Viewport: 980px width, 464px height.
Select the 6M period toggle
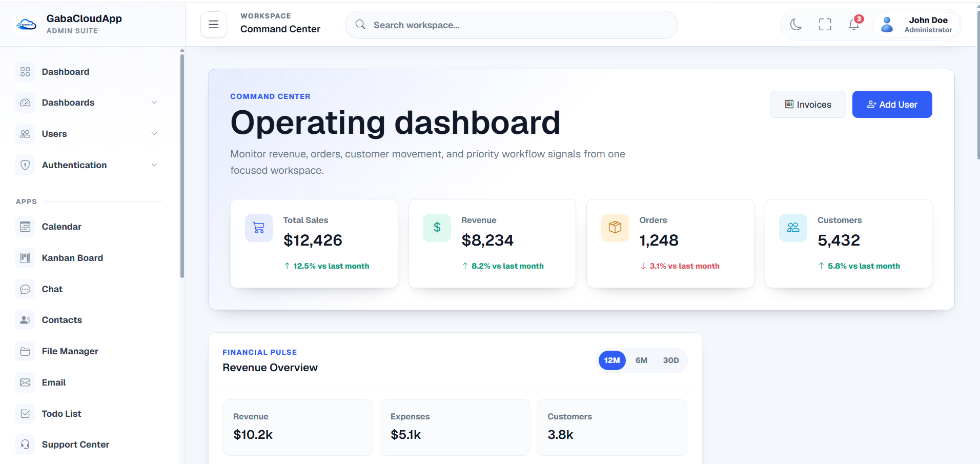coord(641,360)
